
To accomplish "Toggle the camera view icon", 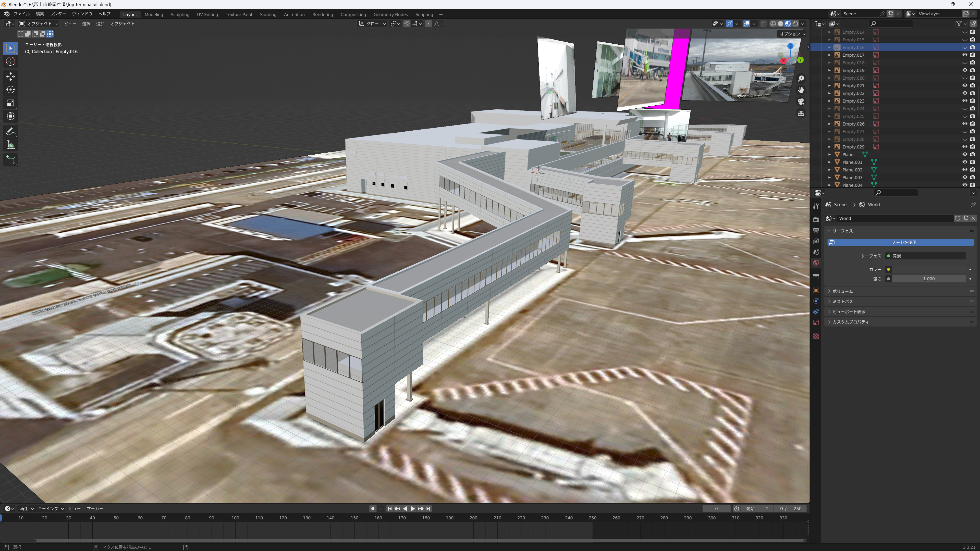I will coord(801,102).
